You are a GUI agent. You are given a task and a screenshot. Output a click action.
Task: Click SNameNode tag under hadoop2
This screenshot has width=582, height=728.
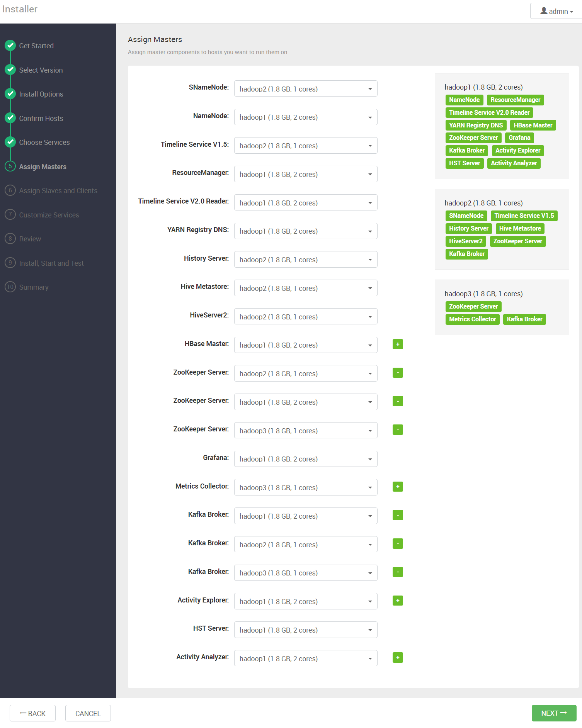click(466, 216)
